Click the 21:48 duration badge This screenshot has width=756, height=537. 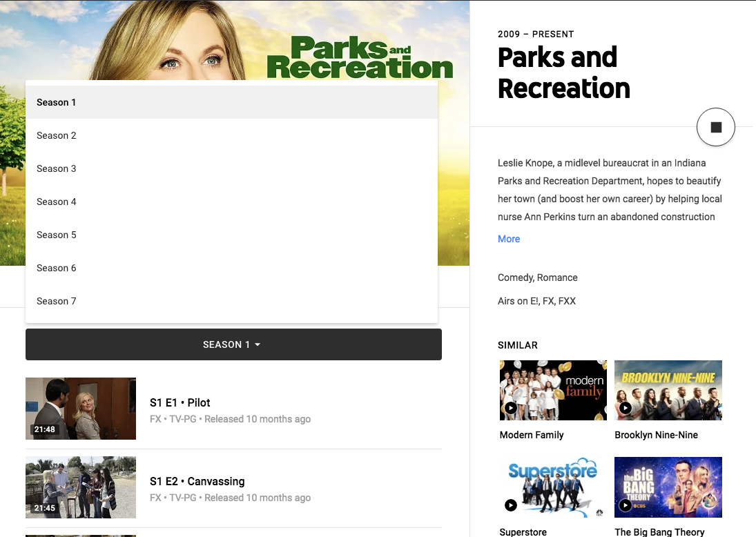[x=45, y=429]
